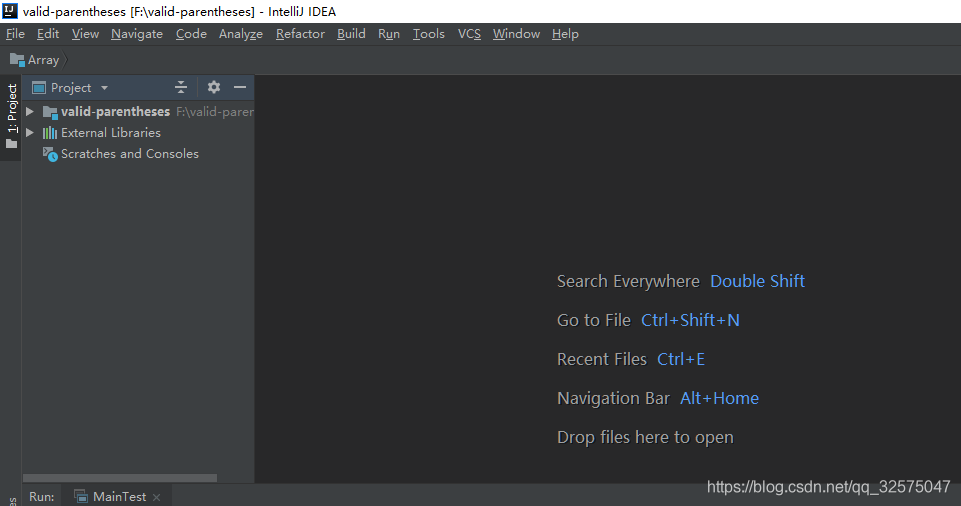
Task: Click the Drop files here to open text
Action: tap(645, 437)
